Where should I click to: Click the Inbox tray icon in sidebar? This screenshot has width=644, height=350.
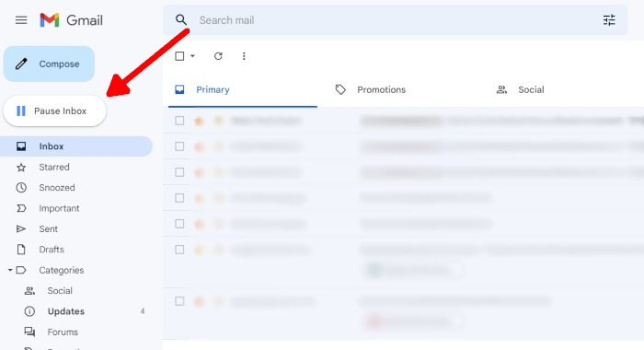point(21,146)
